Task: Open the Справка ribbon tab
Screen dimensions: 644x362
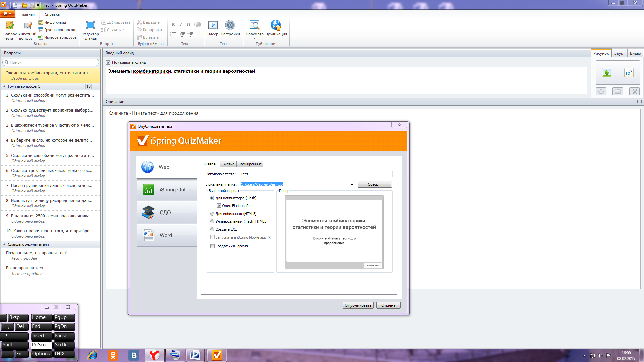Action: pyautogui.click(x=52, y=14)
